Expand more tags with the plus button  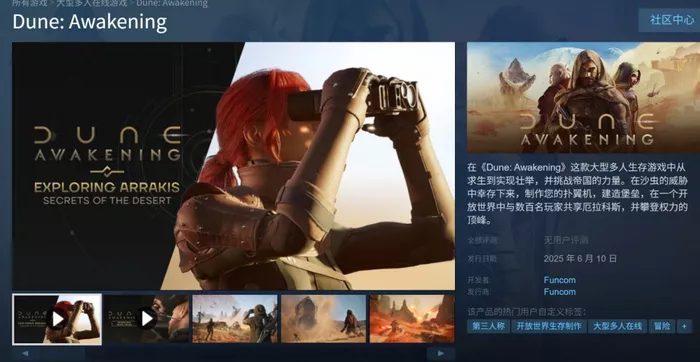coord(684,326)
